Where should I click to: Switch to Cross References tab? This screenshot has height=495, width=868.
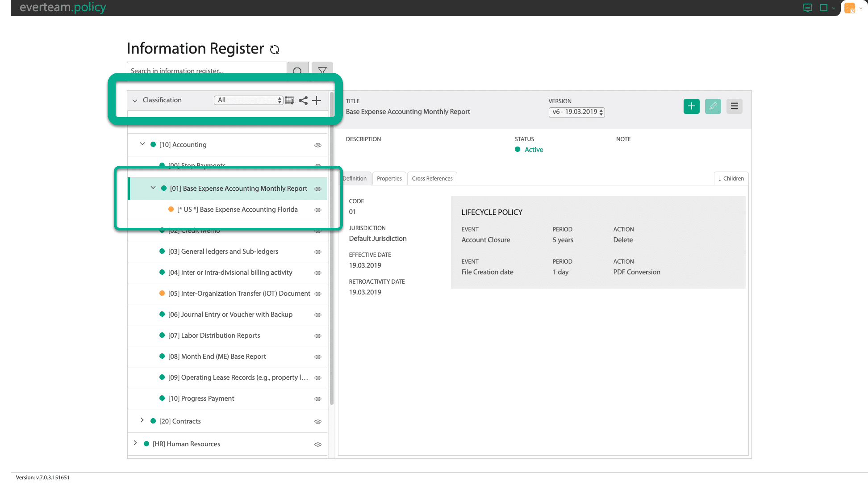click(432, 178)
